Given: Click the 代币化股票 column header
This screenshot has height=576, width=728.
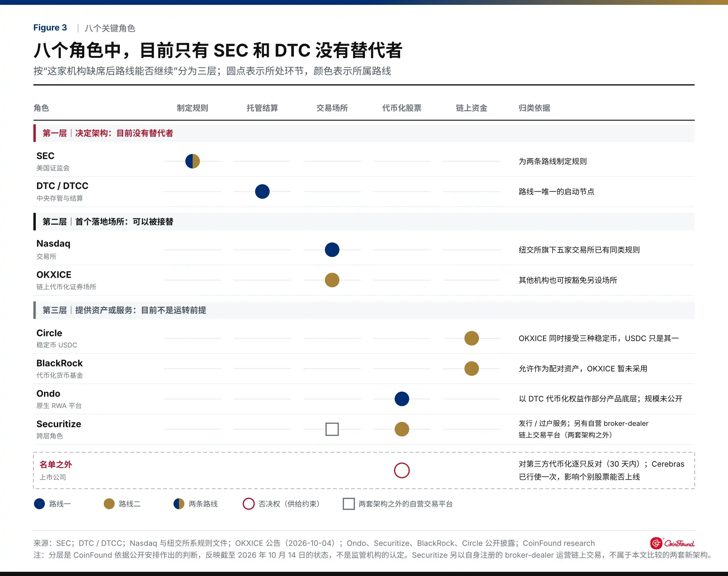Looking at the screenshot, I should pos(402,108).
